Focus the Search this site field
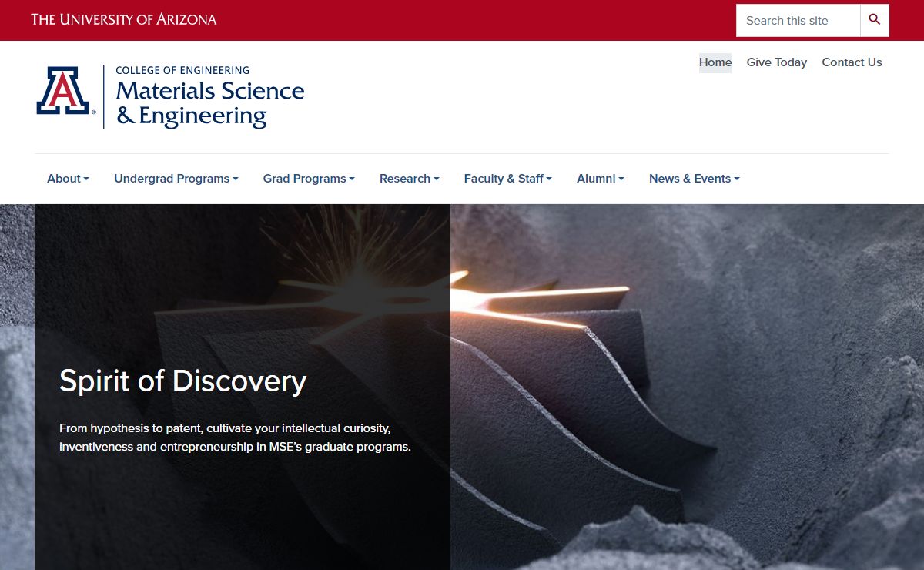This screenshot has height=570, width=924. coord(798,20)
